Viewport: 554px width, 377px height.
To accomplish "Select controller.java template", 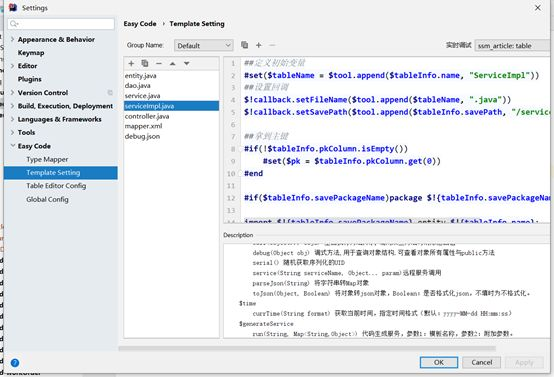I will click(147, 116).
